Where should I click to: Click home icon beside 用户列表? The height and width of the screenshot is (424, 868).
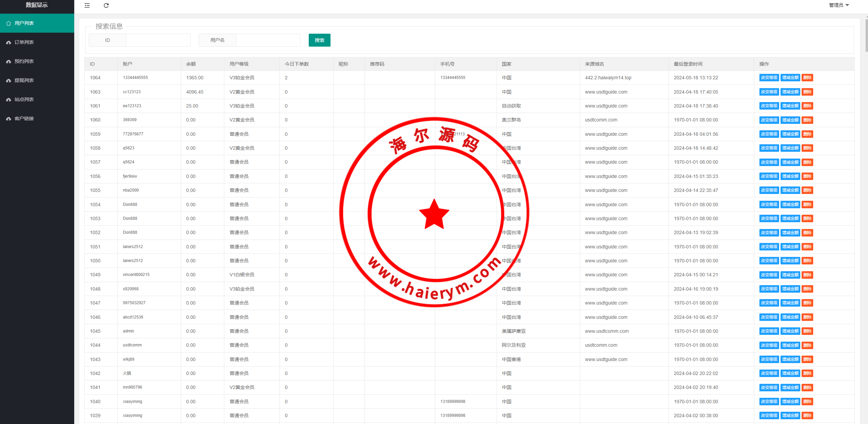(x=9, y=23)
